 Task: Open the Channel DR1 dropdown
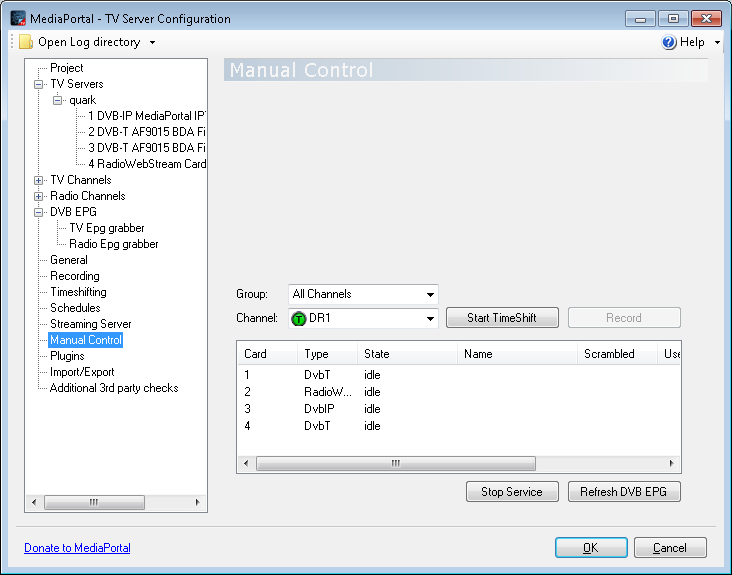pos(363,318)
